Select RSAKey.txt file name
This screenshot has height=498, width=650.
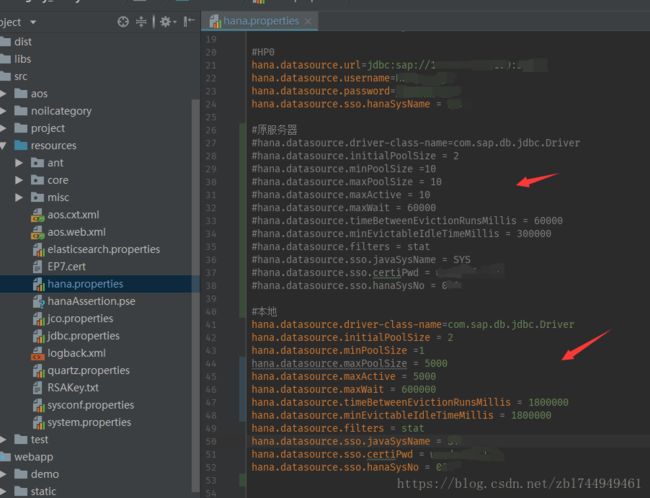[73, 388]
